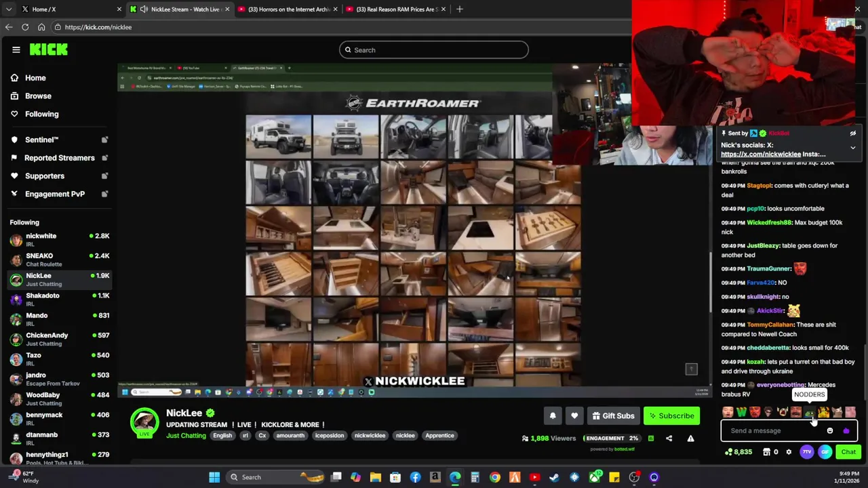Open the Browse section
868x488 pixels.
click(x=38, y=96)
